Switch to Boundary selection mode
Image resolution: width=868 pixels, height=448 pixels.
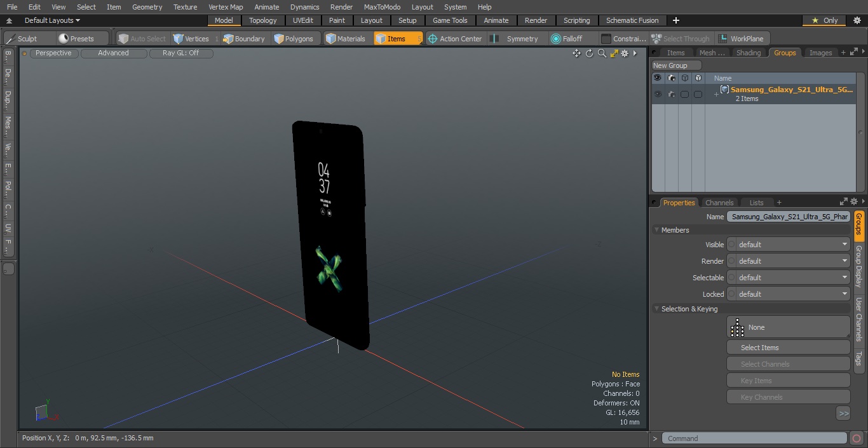pyautogui.click(x=244, y=39)
